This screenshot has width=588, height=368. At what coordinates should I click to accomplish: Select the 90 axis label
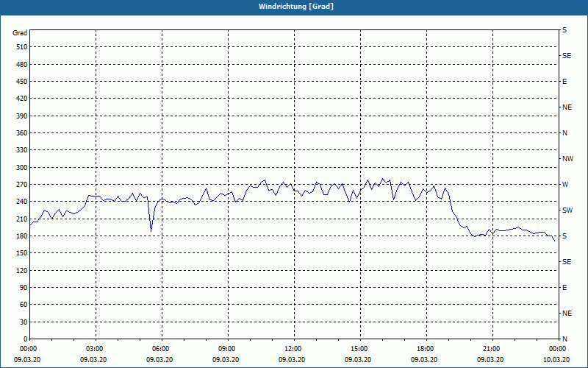(x=24, y=288)
